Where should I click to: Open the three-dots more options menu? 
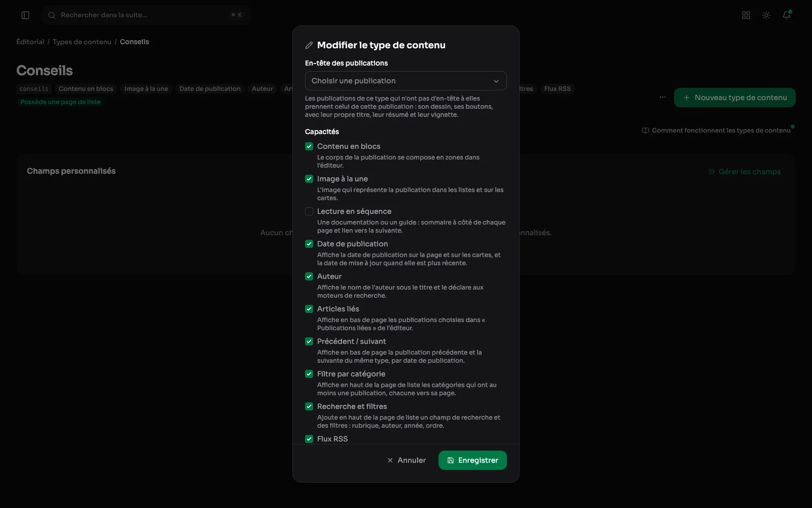663,97
